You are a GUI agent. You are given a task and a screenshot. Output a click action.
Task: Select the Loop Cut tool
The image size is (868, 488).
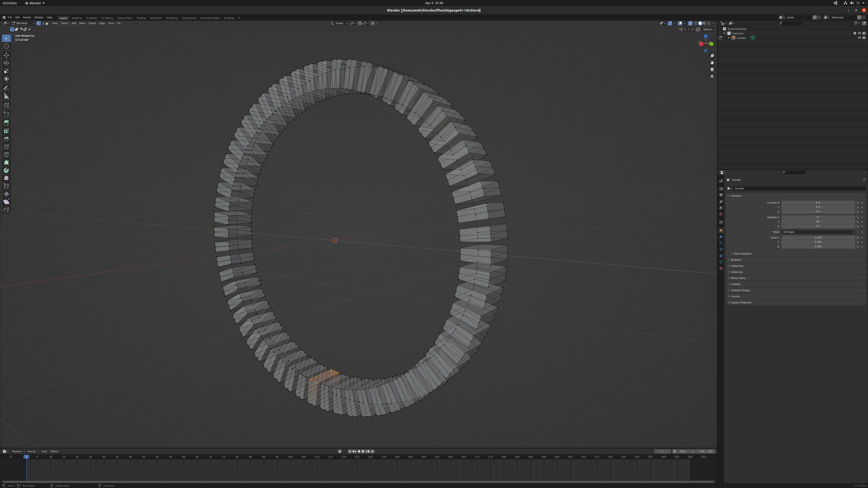pos(6,146)
